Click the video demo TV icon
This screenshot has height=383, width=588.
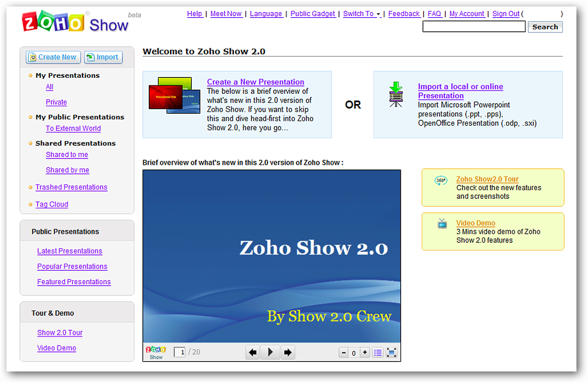[442, 224]
